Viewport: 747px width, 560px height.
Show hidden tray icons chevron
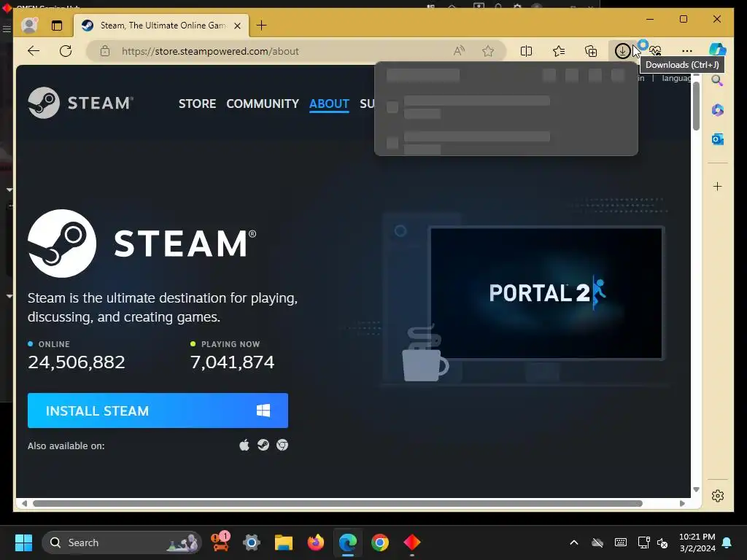[x=574, y=542]
